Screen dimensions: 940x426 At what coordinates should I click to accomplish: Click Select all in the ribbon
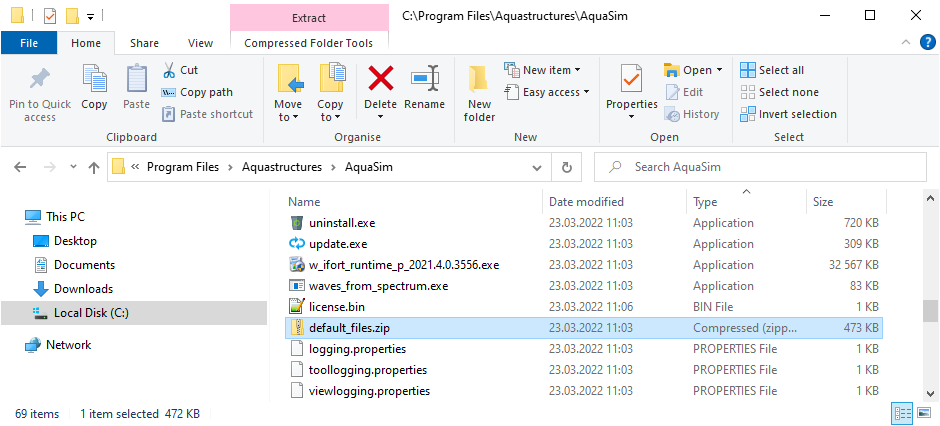pos(772,70)
